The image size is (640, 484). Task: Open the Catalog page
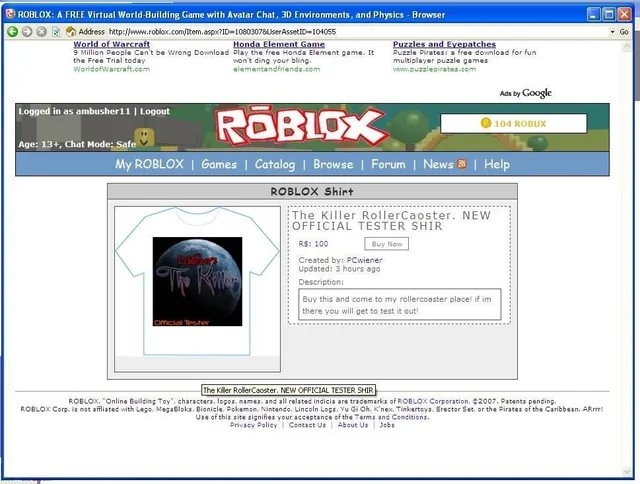point(275,164)
